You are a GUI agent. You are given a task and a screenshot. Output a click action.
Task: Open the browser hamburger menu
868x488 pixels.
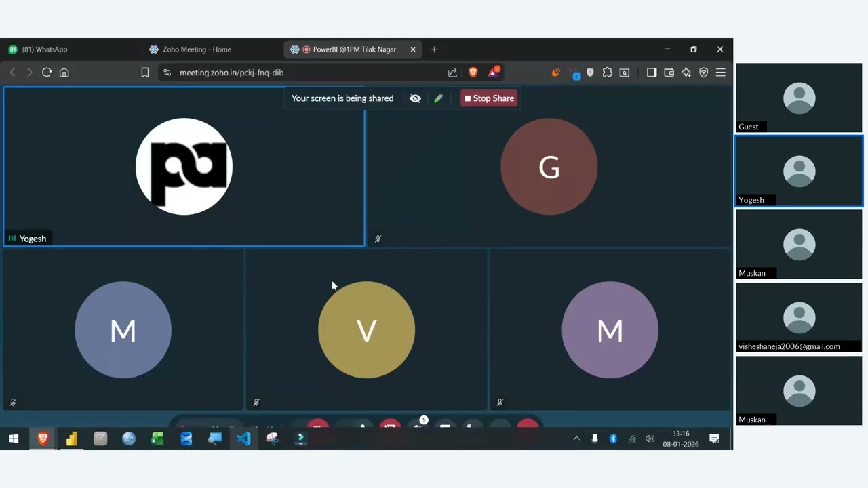(x=721, y=73)
